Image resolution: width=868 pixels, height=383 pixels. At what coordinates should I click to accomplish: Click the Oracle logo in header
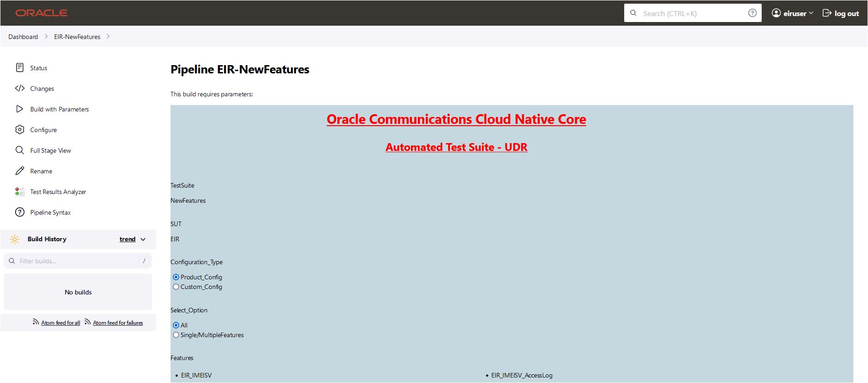(x=41, y=13)
